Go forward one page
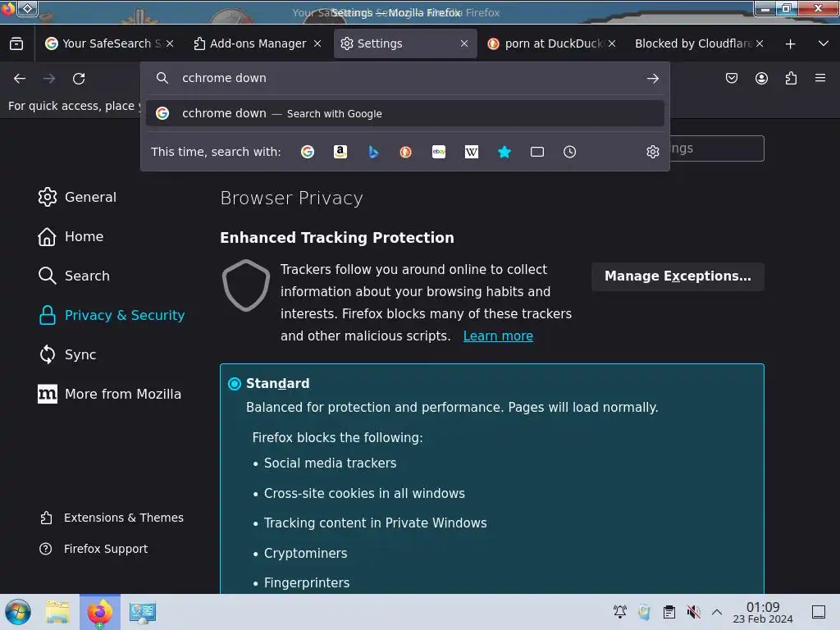Image resolution: width=840 pixels, height=630 pixels. [x=49, y=79]
